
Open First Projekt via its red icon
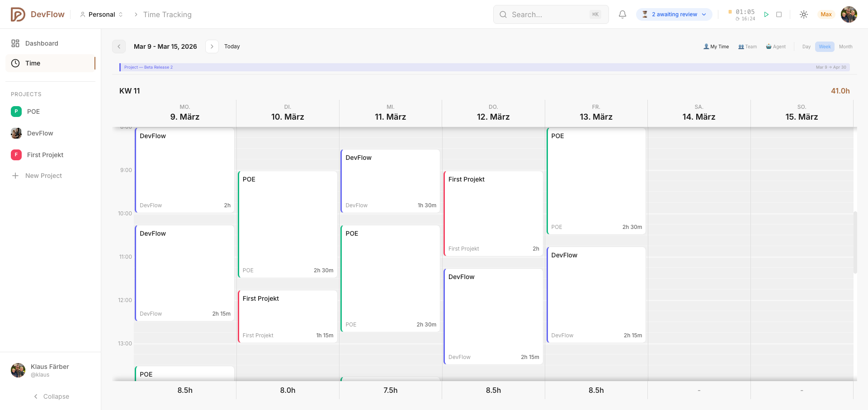[16, 155]
